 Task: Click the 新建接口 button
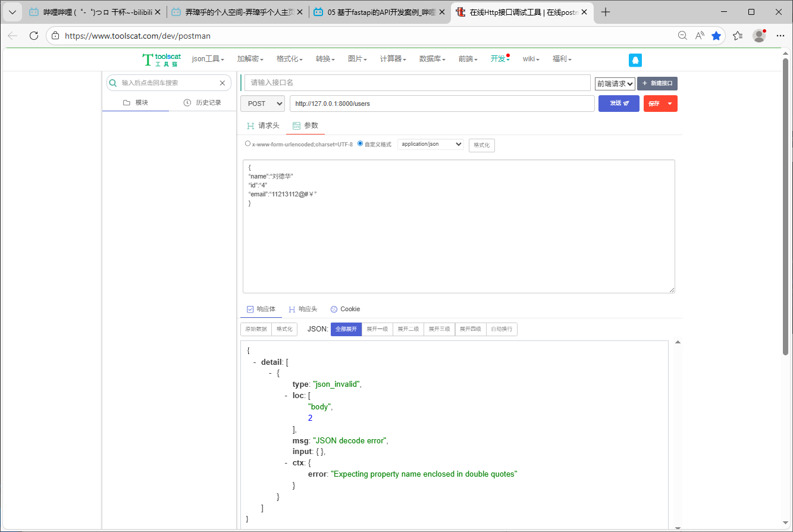click(657, 83)
